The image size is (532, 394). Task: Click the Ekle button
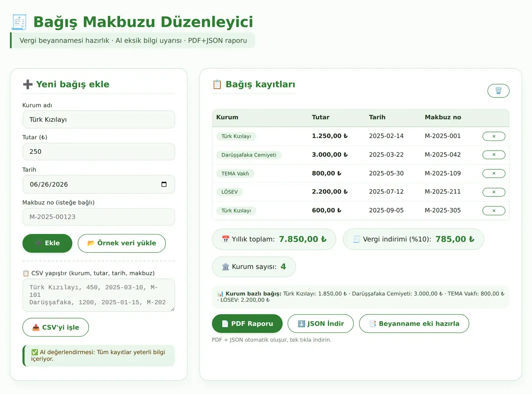47,243
